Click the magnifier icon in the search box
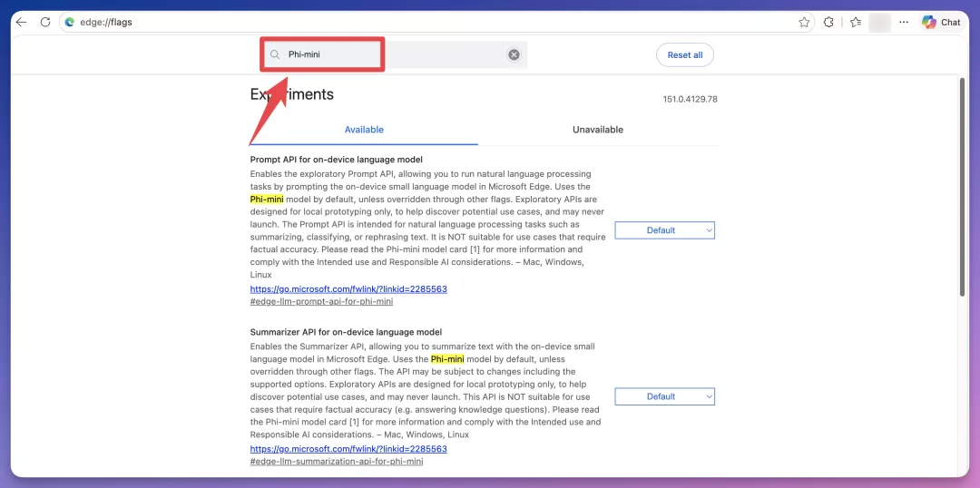 coord(274,55)
